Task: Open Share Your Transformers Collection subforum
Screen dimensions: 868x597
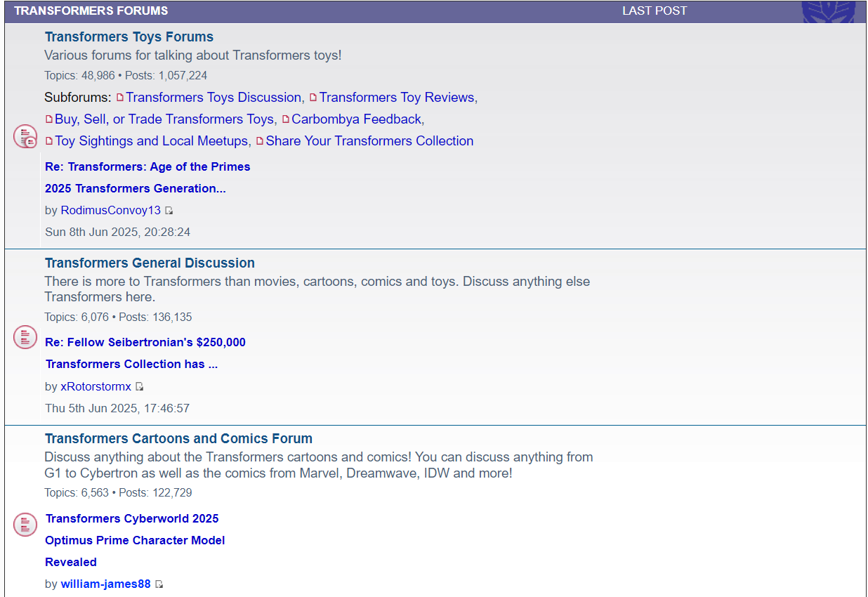Action: (x=369, y=140)
